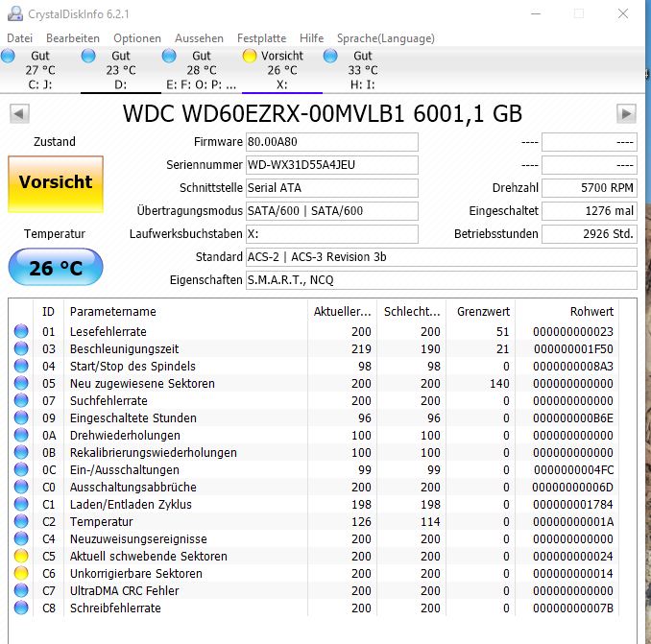The width and height of the screenshot is (651, 644).
Task: Open the Festplatte menu
Action: (x=261, y=38)
